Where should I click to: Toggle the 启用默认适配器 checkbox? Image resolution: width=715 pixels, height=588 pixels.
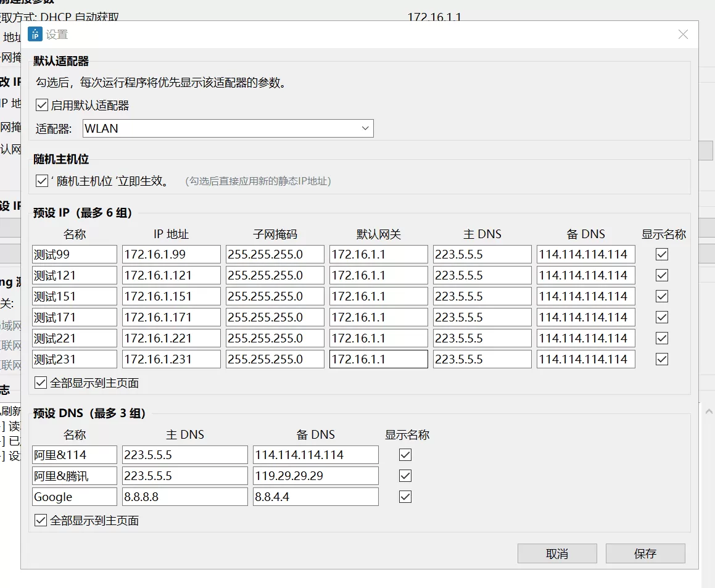coord(41,106)
